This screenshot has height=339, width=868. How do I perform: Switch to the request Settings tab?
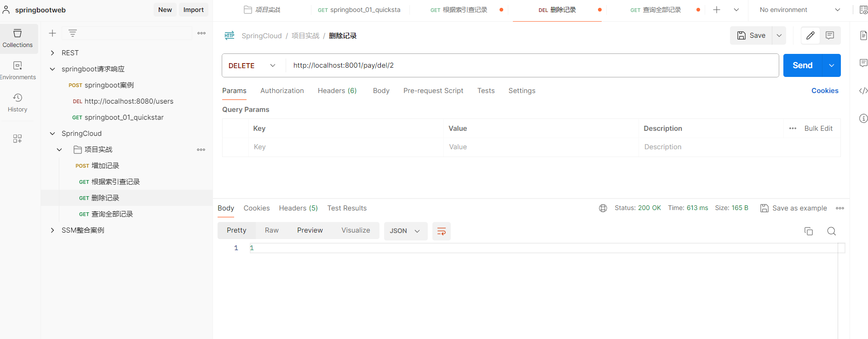522,91
